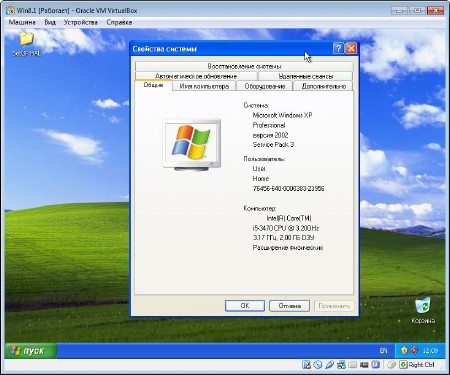Viewport: 450px width, 375px height.
Task: Open the Оборудование tab
Action: pos(264,86)
